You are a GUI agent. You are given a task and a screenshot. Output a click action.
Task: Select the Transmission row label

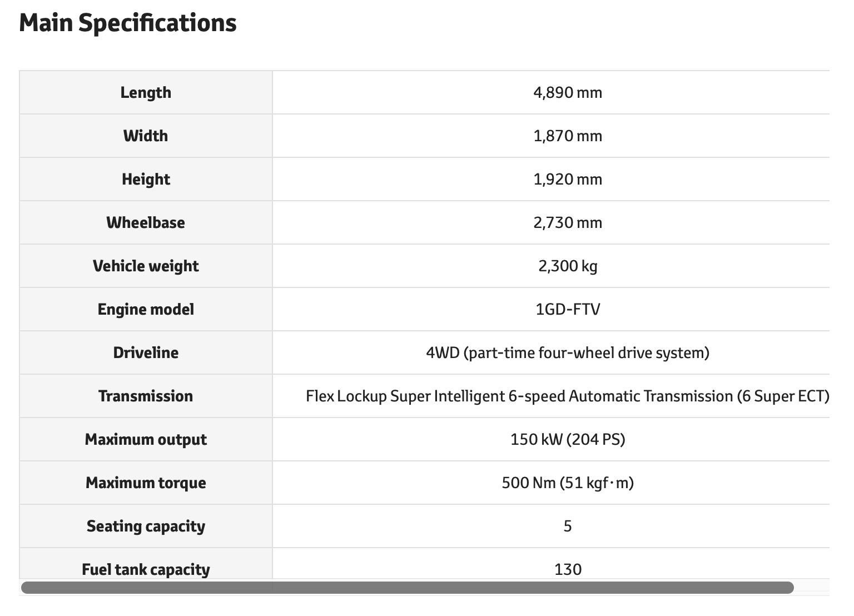(146, 396)
